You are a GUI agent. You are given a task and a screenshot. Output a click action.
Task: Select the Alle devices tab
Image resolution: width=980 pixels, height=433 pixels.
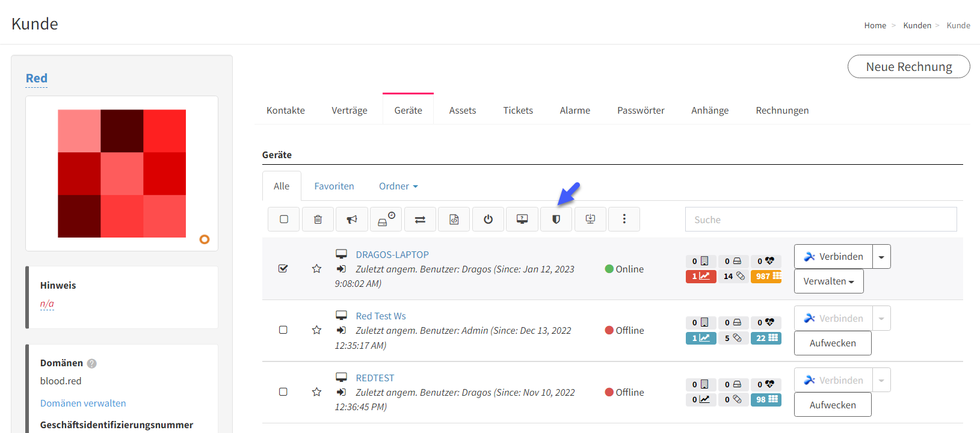pyautogui.click(x=282, y=186)
